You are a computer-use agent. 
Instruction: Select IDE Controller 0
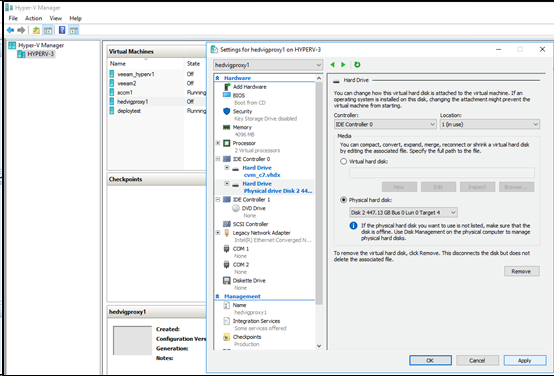[251, 159]
